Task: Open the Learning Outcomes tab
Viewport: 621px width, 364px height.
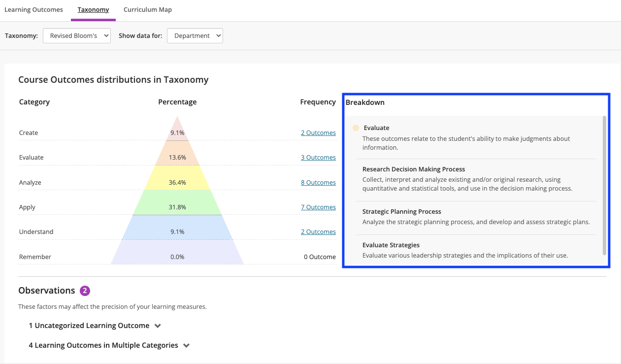Action: (33, 10)
